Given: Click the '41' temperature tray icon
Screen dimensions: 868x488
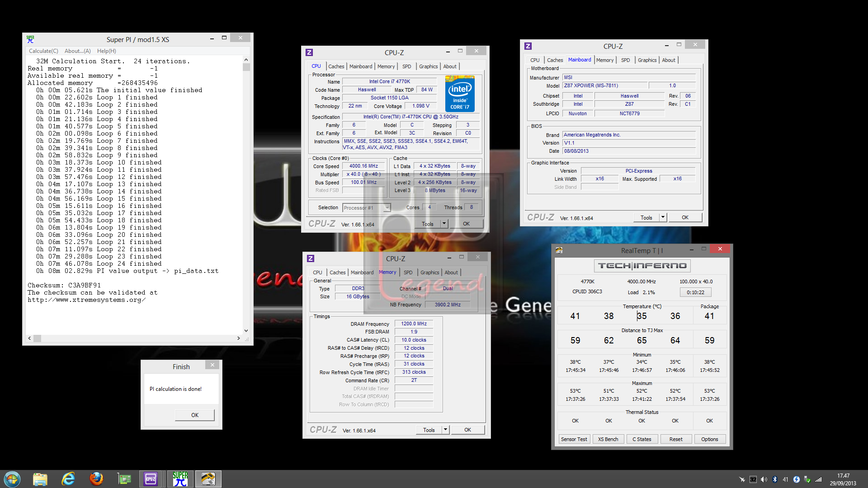Looking at the screenshot, I should 785,479.
